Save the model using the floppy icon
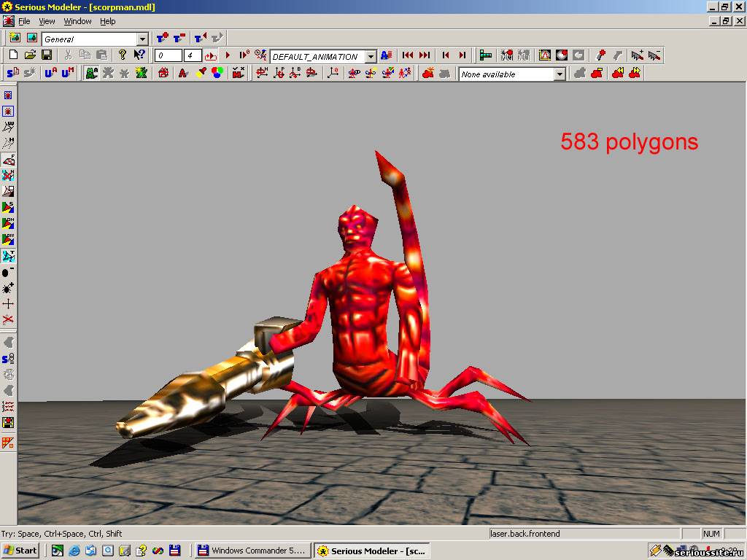This screenshot has width=747, height=560. [47, 55]
